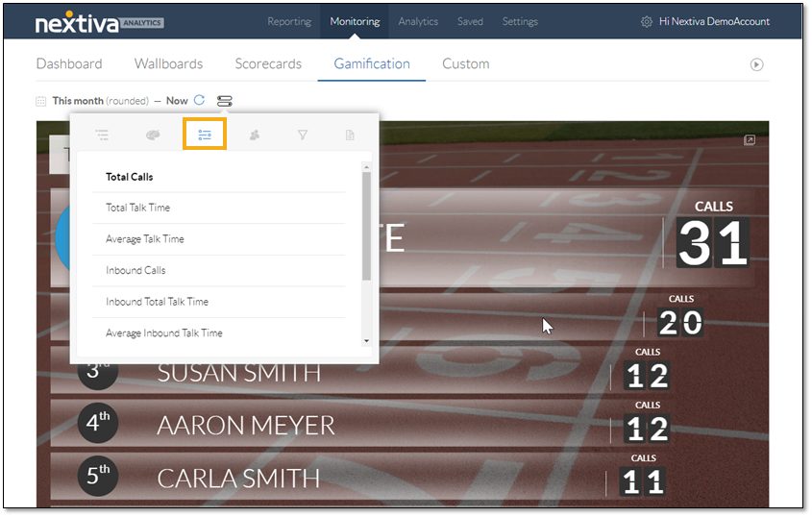Screen dimensions: 812x517
Task: Click Hi Nextiva DemoAccount user link
Action: 714,22
